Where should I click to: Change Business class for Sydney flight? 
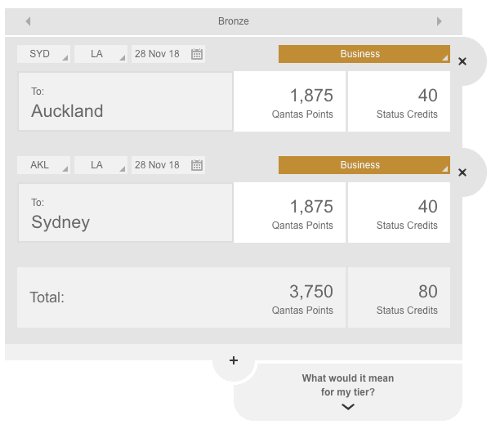point(364,165)
